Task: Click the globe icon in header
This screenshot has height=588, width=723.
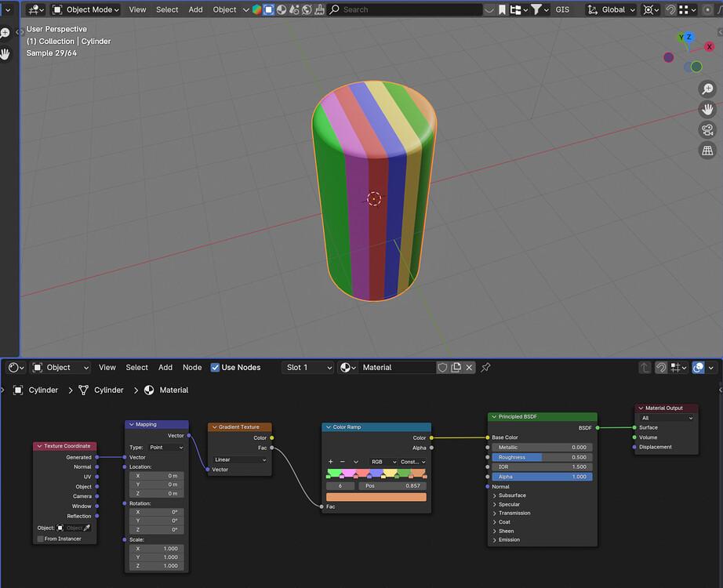Action: click(307, 9)
